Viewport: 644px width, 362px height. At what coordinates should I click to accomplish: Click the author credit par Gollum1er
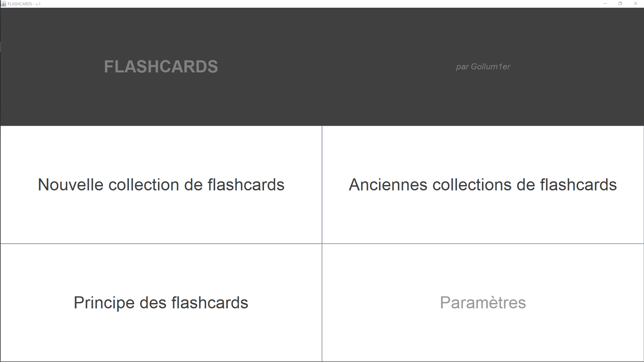483,67
